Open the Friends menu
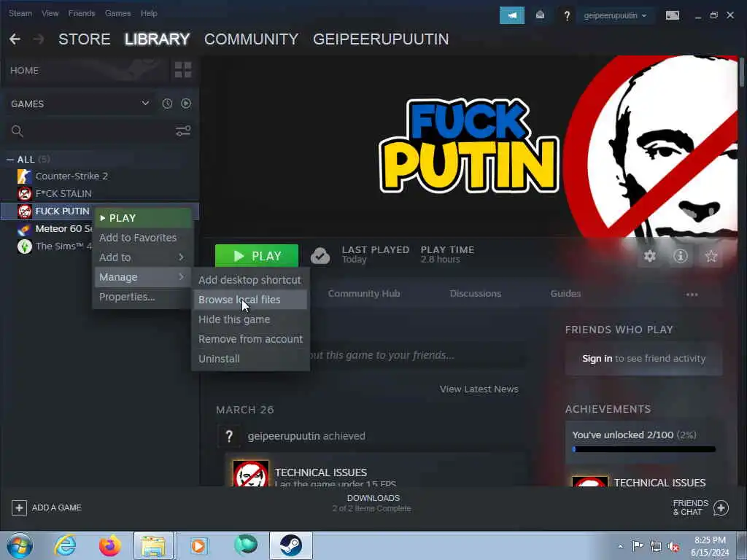The image size is (747, 560). 82,13
